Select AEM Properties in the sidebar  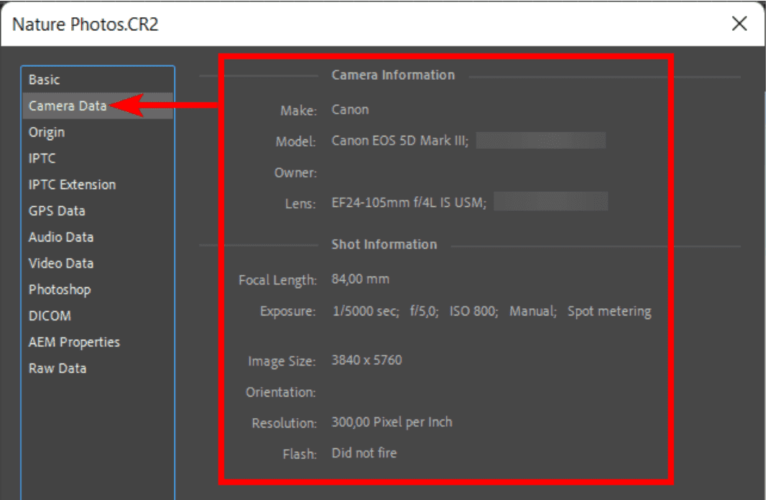74,342
